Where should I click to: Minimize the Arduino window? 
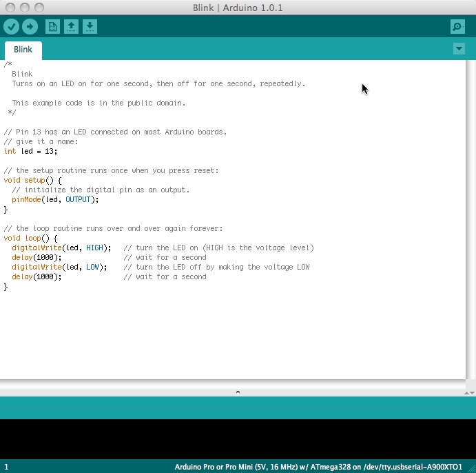(24, 8)
